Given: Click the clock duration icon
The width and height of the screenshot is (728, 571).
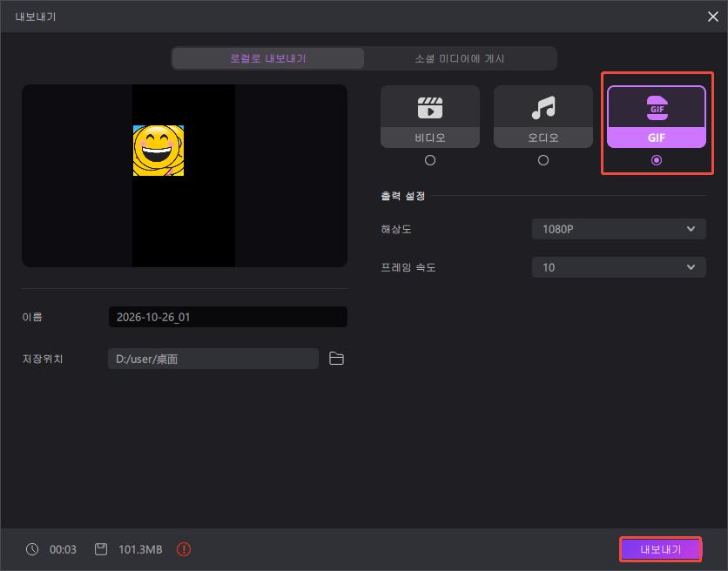Looking at the screenshot, I should pyautogui.click(x=32, y=549).
